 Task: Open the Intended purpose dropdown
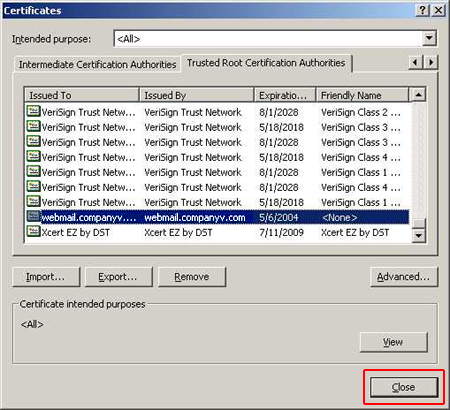tap(429, 39)
